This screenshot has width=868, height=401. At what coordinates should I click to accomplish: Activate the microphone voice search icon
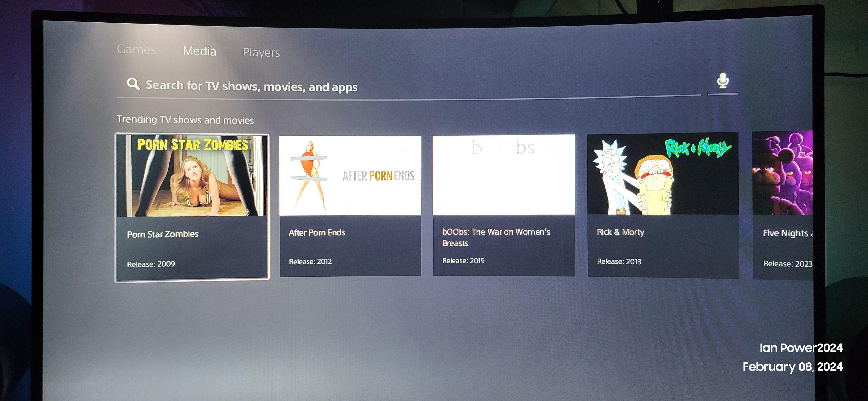[x=722, y=81]
